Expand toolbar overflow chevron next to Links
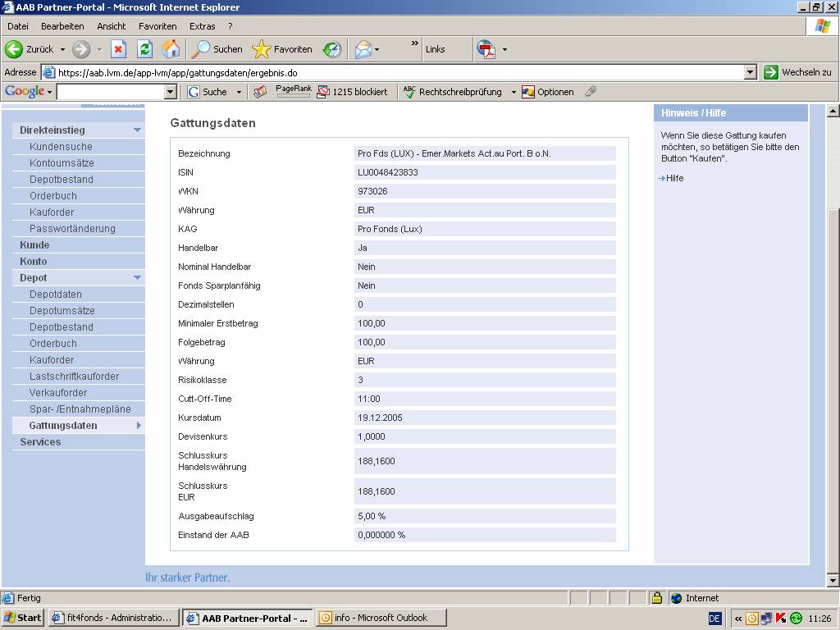Image resolution: width=840 pixels, height=630 pixels. (414, 43)
